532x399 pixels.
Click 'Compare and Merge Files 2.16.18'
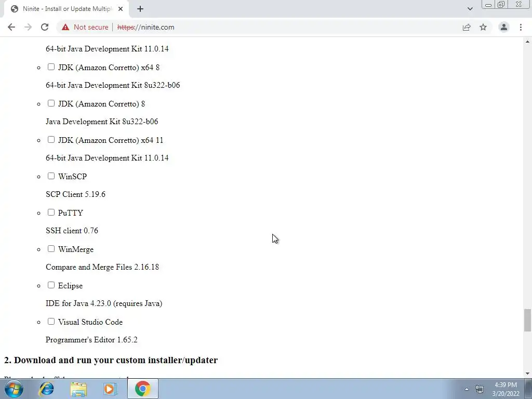pos(102,267)
